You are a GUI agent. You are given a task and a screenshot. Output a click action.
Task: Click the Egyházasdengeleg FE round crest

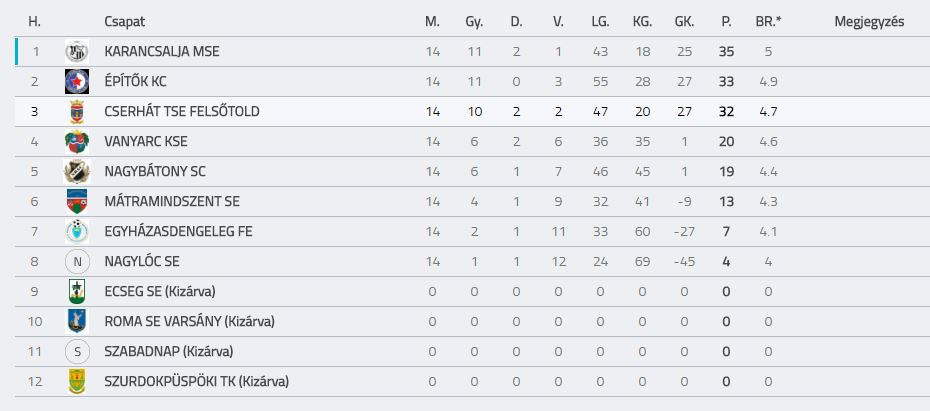click(77, 231)
